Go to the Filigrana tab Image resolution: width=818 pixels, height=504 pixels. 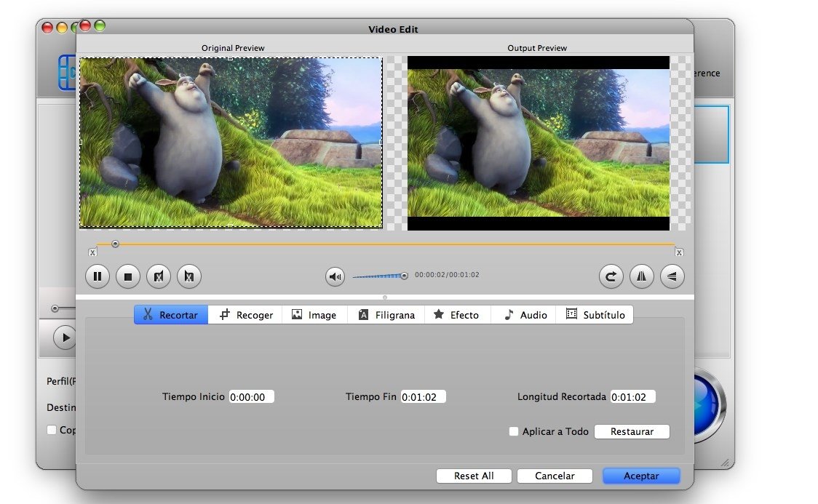386,315
